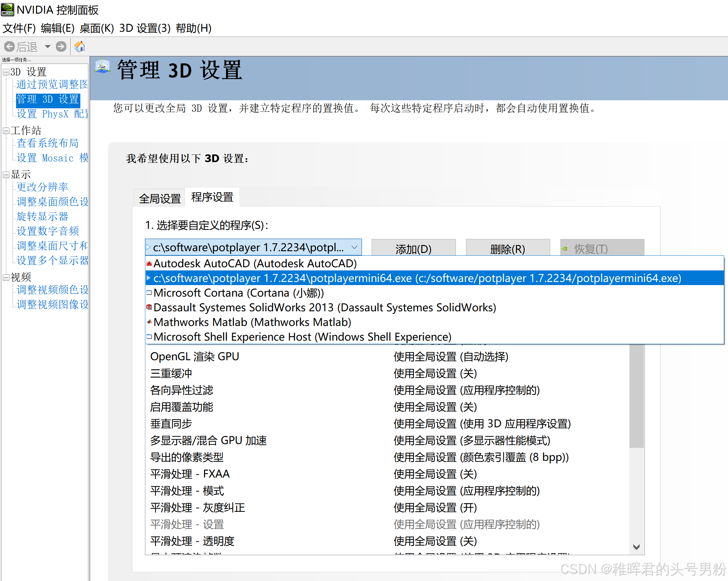This screenshot has width=728, height=581.
Task: Open the 桌面(K) menu
Action: coord(96,28)
